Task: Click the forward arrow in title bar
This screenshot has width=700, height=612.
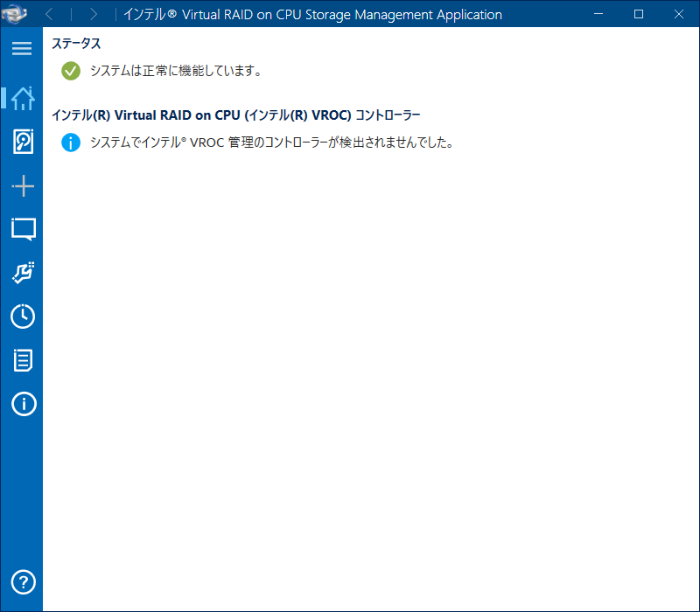Action: coord(94,14)
